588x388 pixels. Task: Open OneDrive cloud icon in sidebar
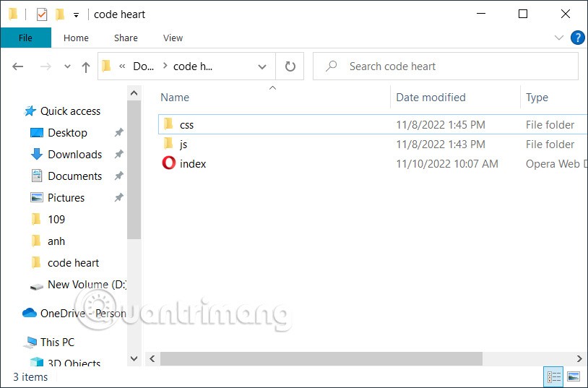pyautogui.click(x=30, y=313)
